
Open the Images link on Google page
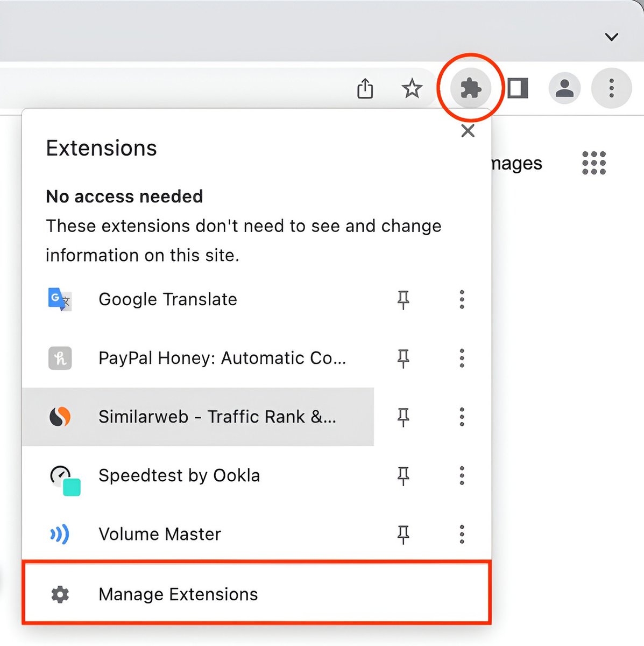tap(516, 163)
